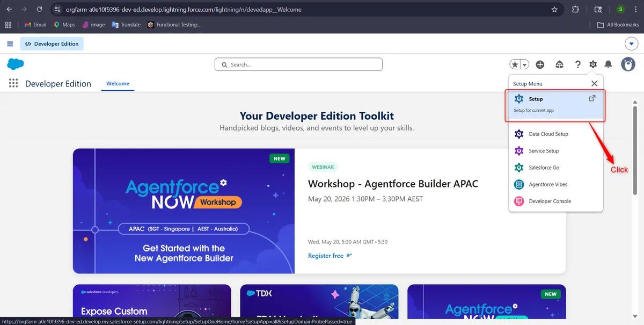Open the Functional Testing bookmark
Image resolution: width=644 pixels, height=325 pixels.
tap(174, 25)
